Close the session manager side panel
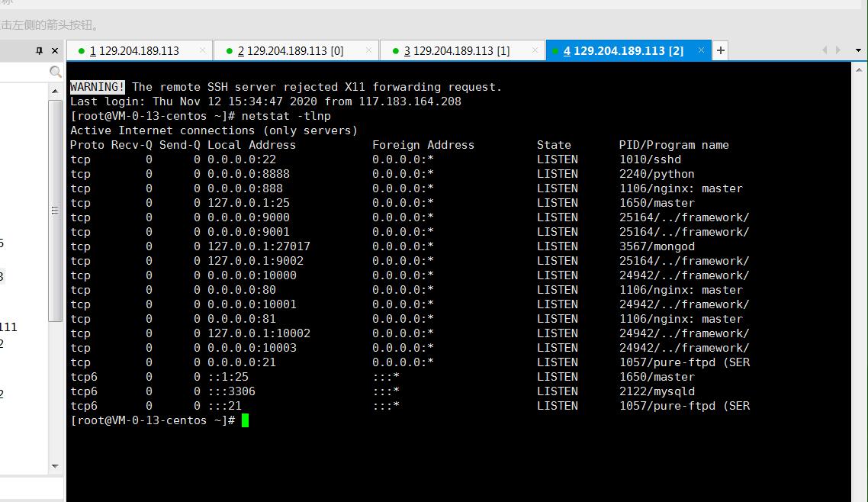The width and height of the screenshot is (868, 502). 55,50
